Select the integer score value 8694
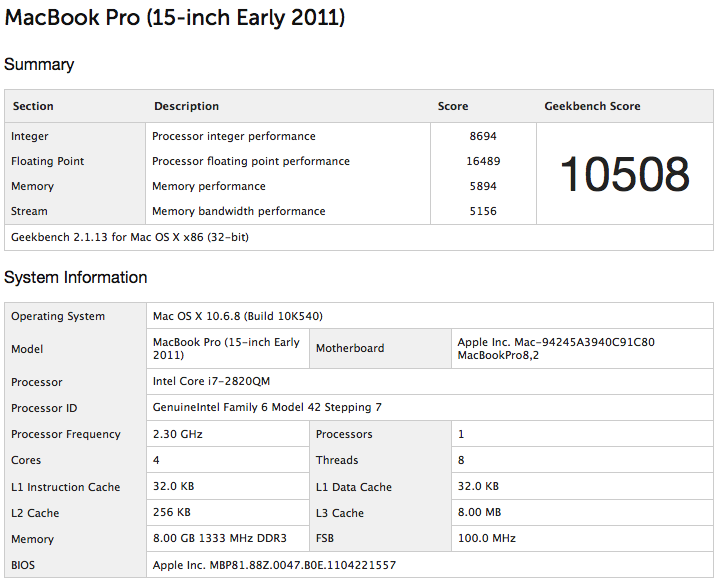This screenshot has height=585, width=721. coord(483,136)
